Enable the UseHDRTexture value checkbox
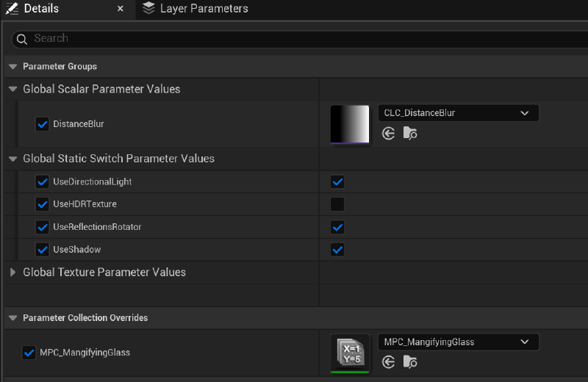This screenshot has width=588, height=382. point(337,204)
